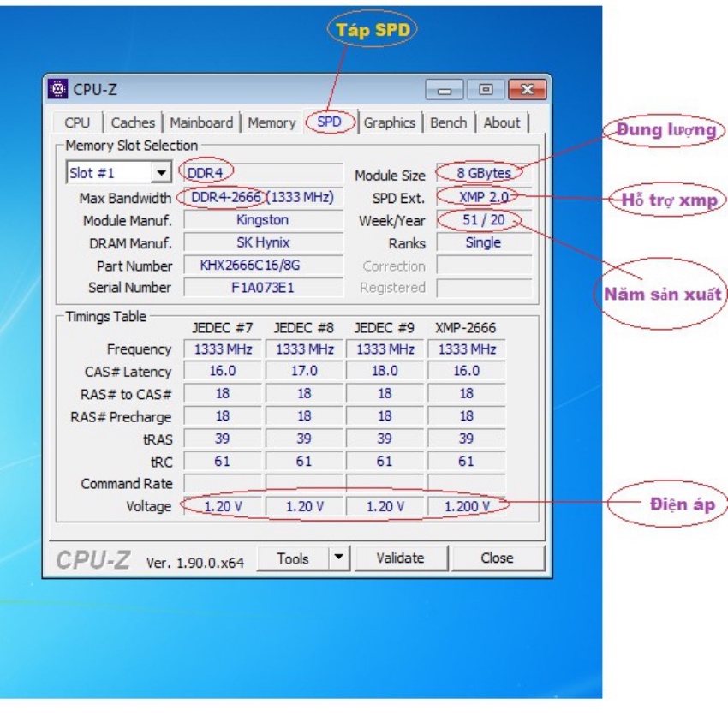Click the JEDEC #8 column header
Screen dimensions: 728x728
click(x=304, y=328)
